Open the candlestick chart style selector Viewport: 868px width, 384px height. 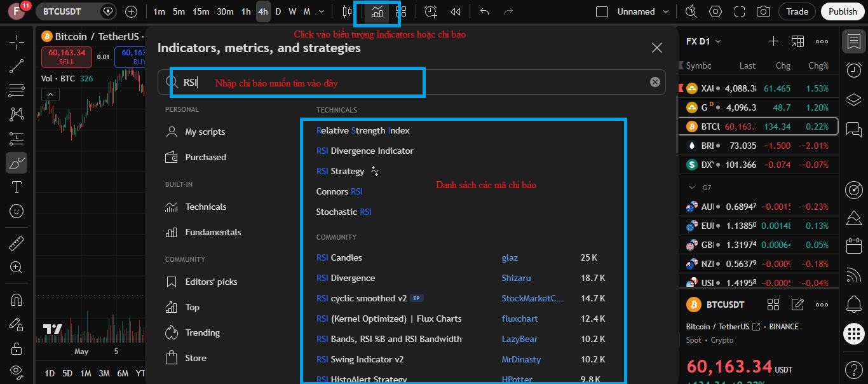coord(347,11)
